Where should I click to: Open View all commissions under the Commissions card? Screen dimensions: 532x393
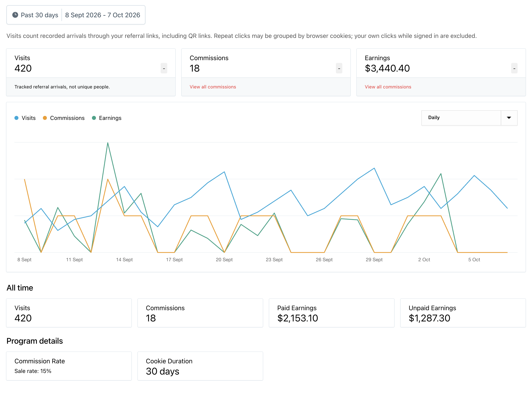pos(213,87)
